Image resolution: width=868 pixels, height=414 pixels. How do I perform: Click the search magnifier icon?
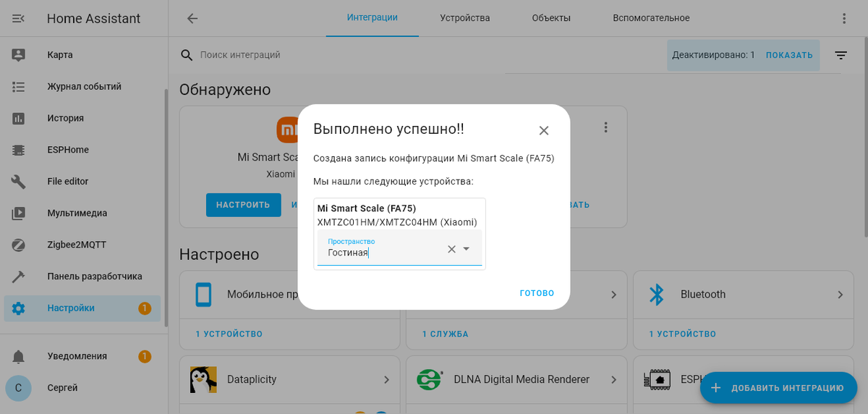pyautogui.click(x=187, y=55)
